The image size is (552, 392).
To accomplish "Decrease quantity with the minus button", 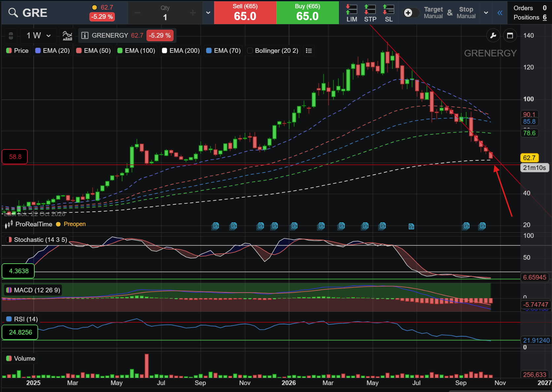I will [x=138, y=13].
